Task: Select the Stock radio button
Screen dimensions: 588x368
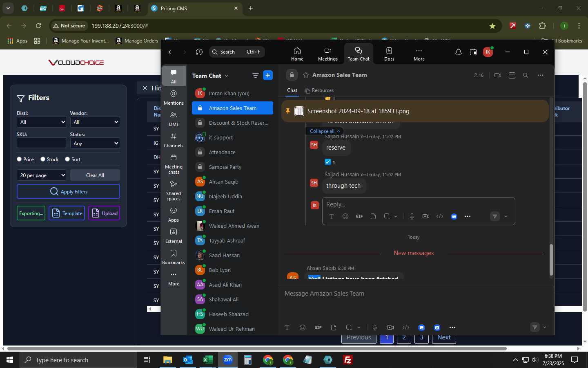Action: (43, 159)
